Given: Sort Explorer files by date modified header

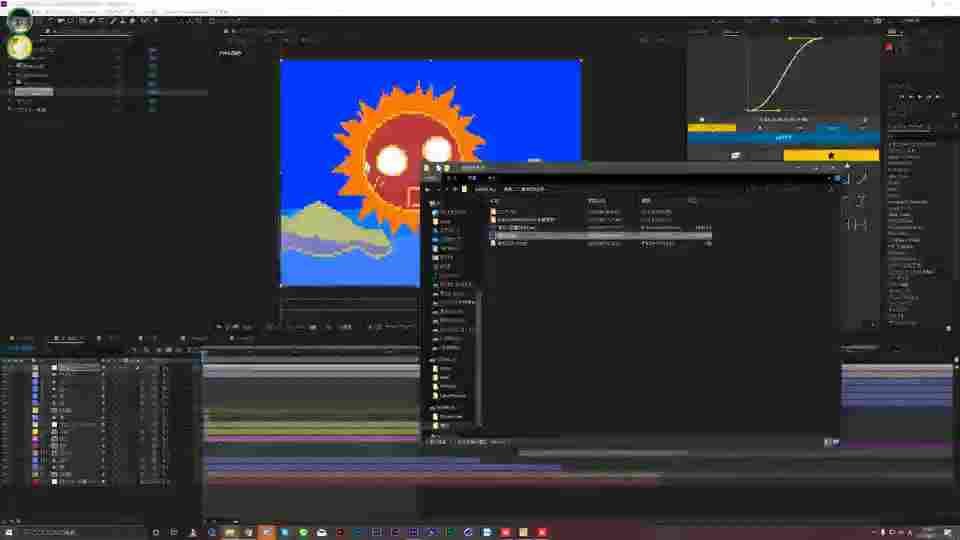Looking at the screenshot, I should [597, 201].
